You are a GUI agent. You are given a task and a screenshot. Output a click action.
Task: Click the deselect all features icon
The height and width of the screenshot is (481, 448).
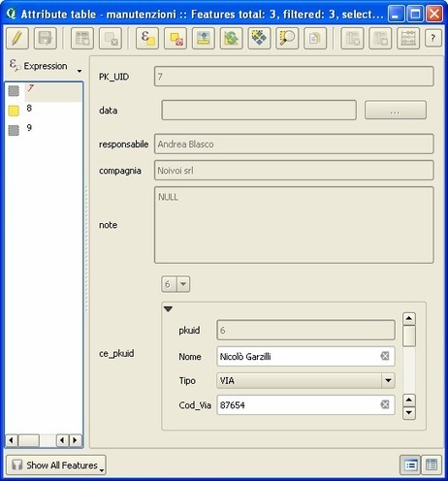pos(176,39)
